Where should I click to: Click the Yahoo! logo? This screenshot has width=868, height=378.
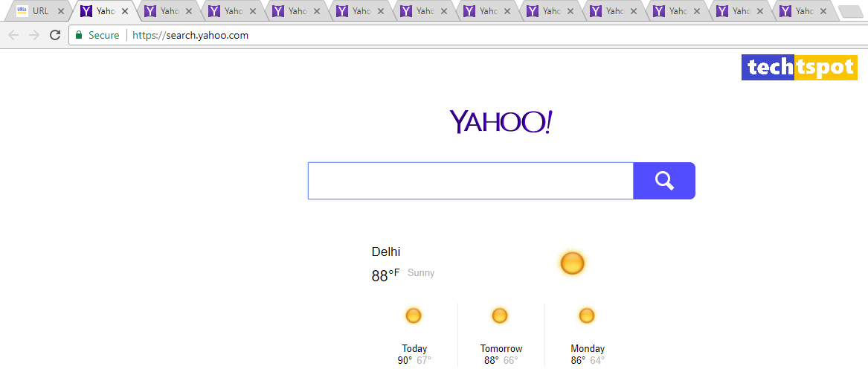tap(501, 122)
